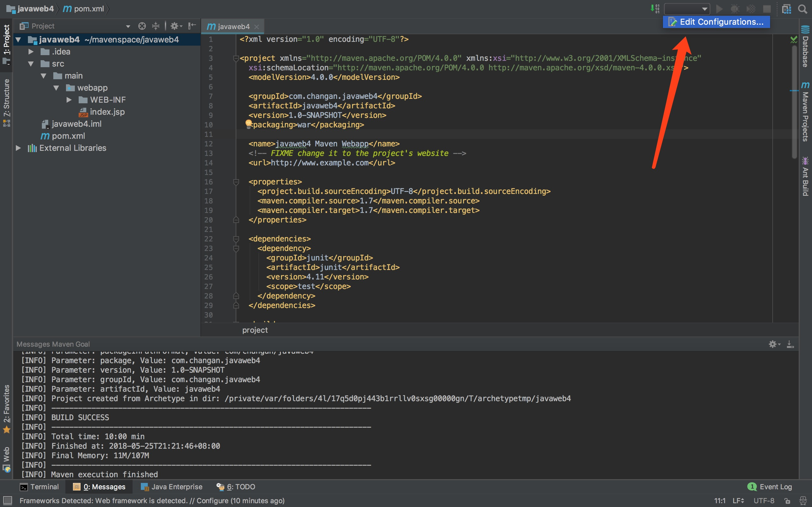Expand the .idea folder
This screenshot has height=507, width=812.
pyautogui.click(x=31, y=52)
